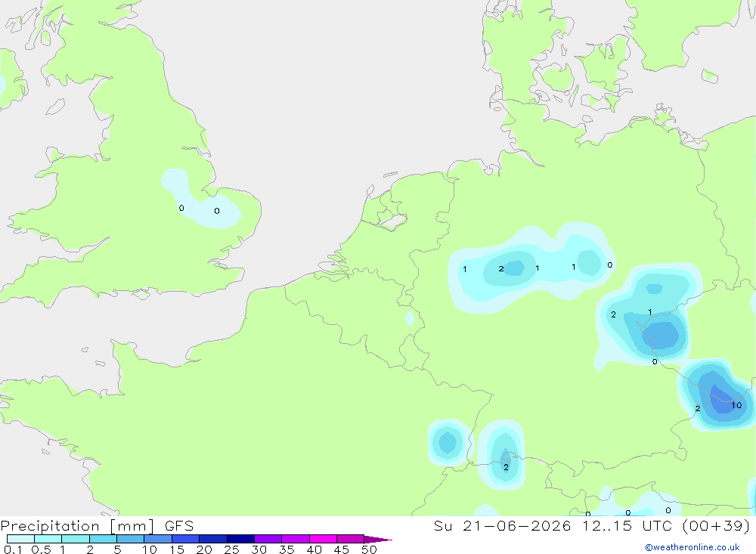Viewport: 756px width, 554px height.
Task: Click the "50" legend scale label
Action: 369,549
